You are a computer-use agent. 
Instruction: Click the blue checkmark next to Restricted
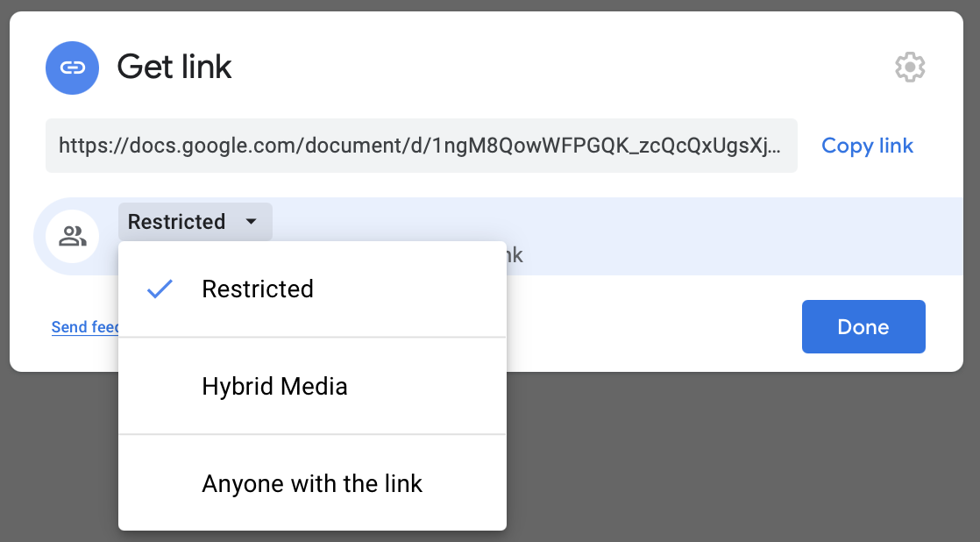(160, 288)
